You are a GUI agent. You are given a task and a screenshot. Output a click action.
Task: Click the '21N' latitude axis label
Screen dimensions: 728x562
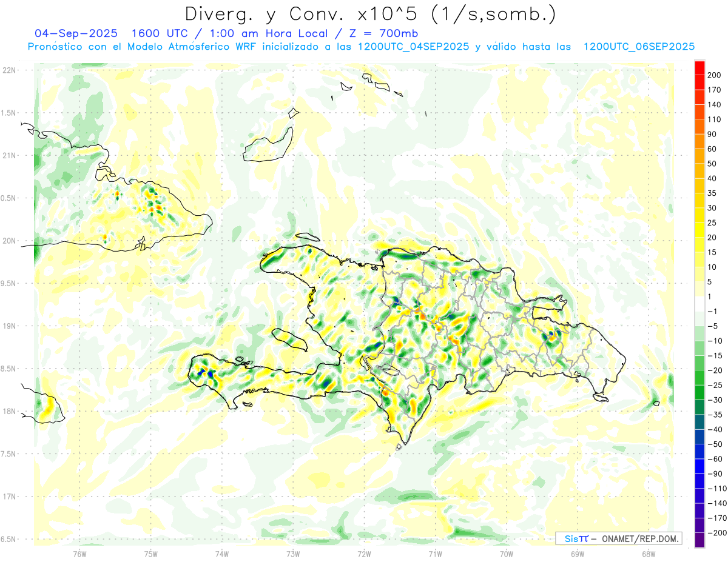click(x=9, y=156)
